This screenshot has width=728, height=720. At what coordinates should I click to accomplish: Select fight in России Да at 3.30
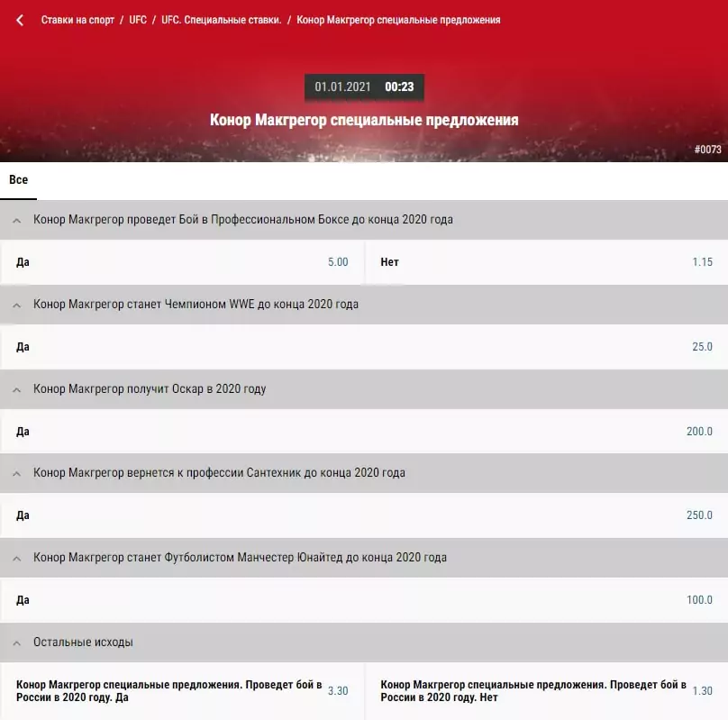[x=182, y=691]
